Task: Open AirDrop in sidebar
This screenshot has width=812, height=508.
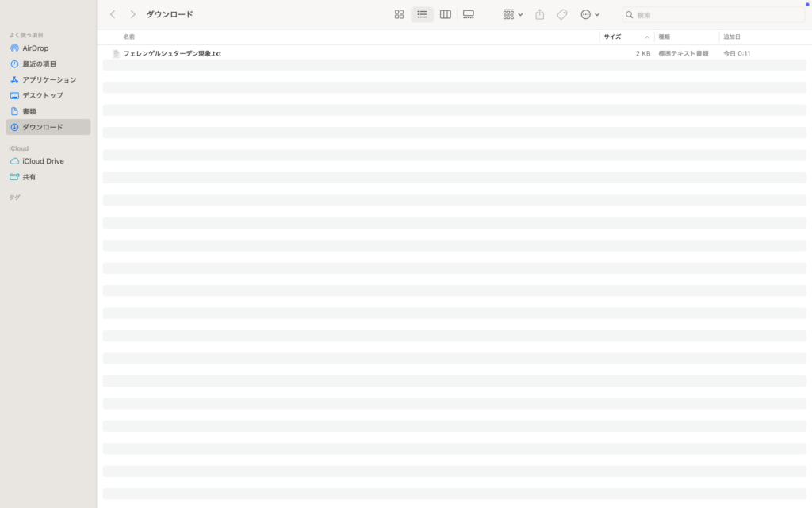Action: (48, 48)
